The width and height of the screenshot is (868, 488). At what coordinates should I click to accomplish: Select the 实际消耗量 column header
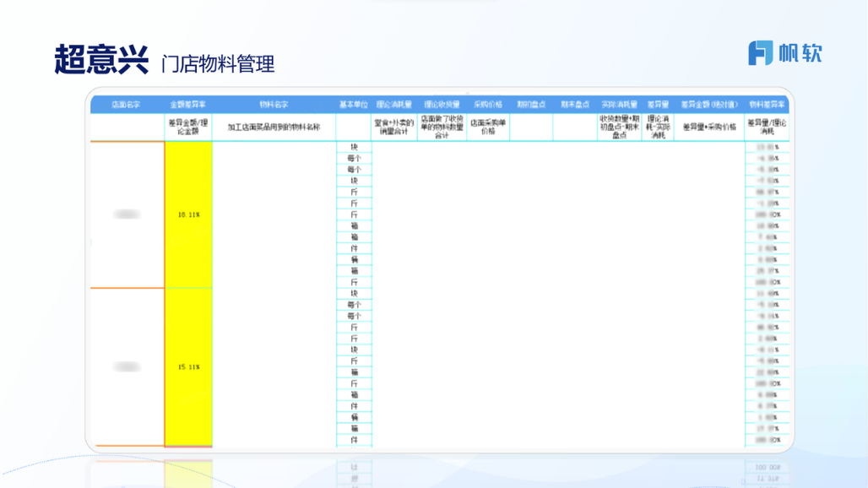[x=620, y=105]
